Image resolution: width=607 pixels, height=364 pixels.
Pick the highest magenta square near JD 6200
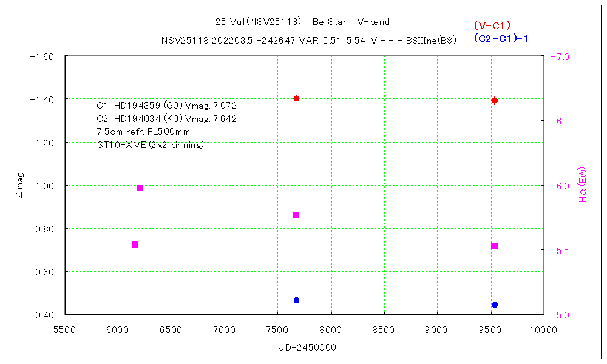pos(140,188)
